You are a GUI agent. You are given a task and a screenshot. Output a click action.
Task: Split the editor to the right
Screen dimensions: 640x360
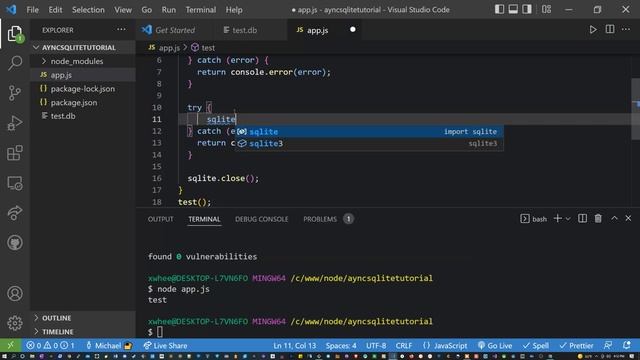click(x=610, y=29)
